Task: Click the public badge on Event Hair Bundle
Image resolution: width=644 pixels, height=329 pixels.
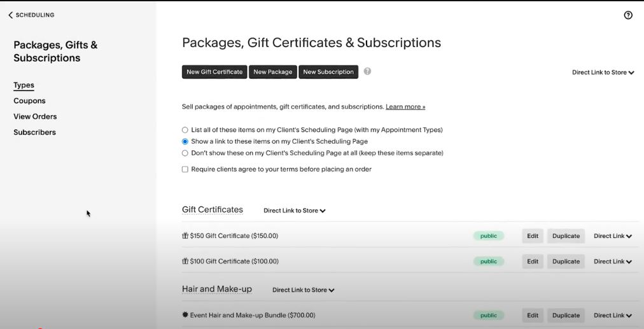Action: click(488, 316)
